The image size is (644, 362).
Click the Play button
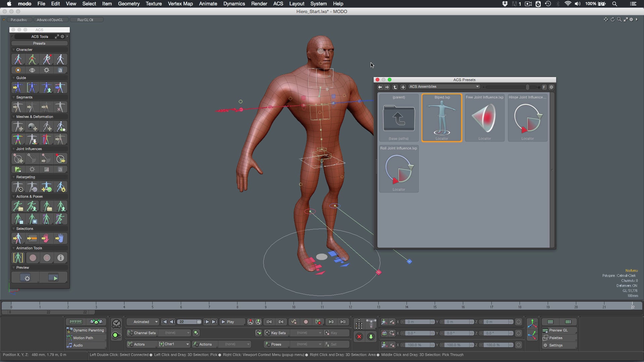coord(228,322)
